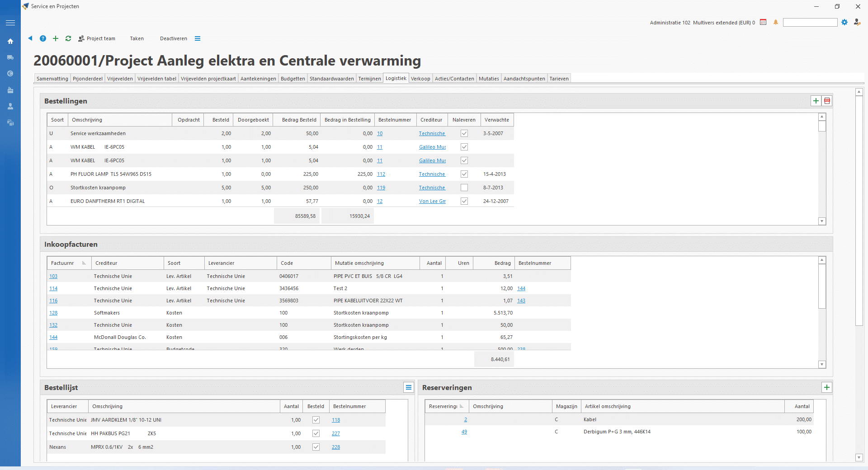Image resolution: width=868 pixels, height=470 pixels.
Task: Open the truck icon in sidebar
Action: pos(10,57)
